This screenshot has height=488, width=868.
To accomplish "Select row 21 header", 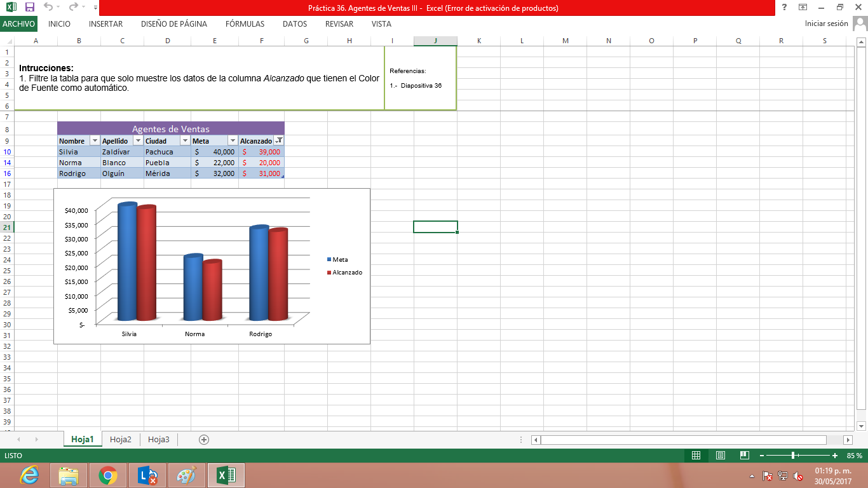I will (x=7, y=227).
